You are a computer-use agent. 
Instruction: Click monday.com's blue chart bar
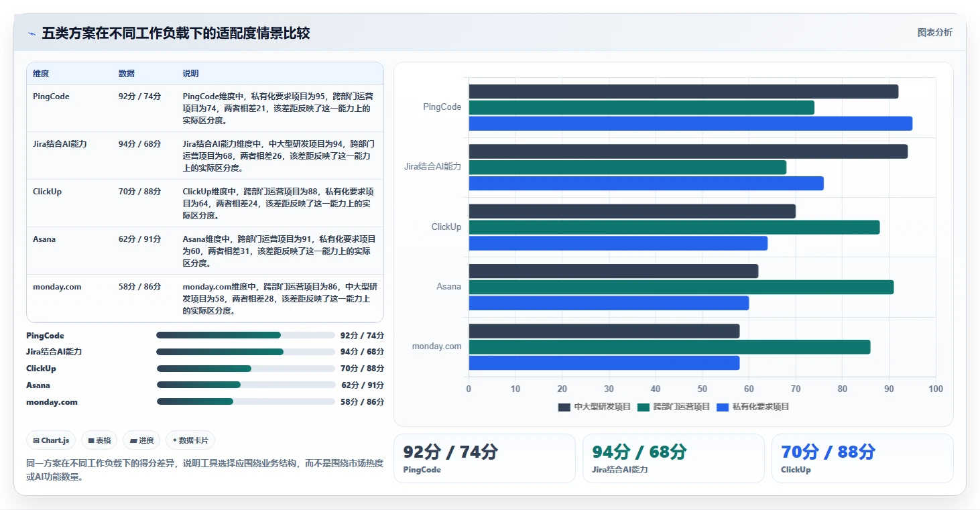pos(604,363)
